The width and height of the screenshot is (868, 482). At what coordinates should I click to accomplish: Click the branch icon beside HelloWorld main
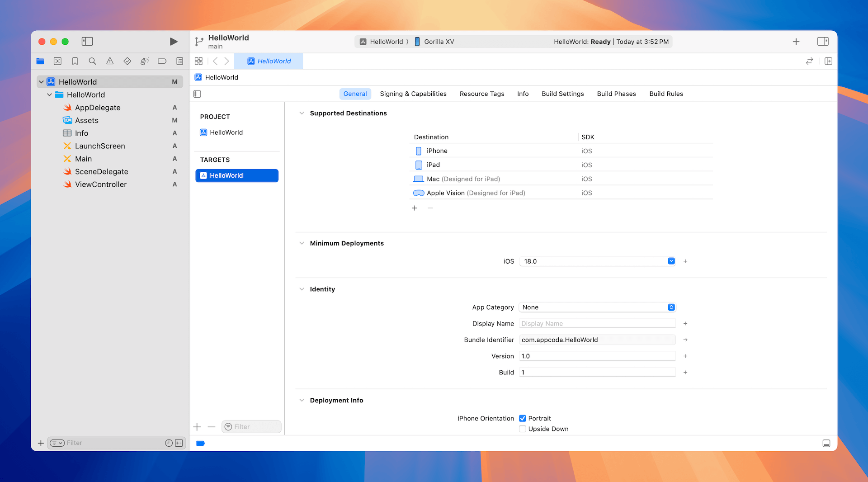(x=199, y=42)
